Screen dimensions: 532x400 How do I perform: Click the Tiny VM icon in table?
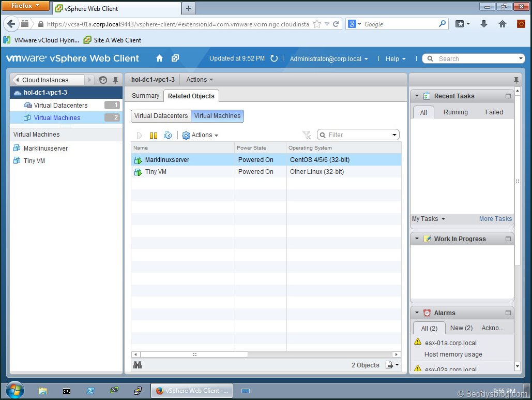pos(138,172)
